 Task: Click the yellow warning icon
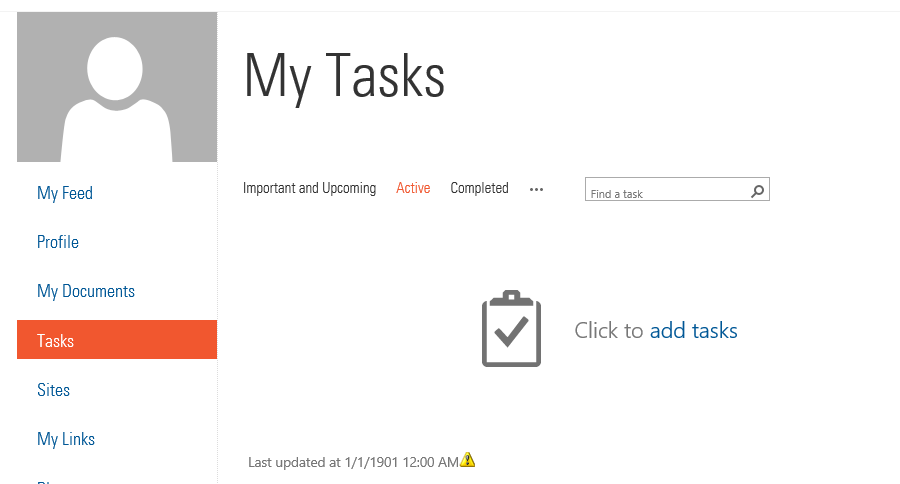(468, 460)
